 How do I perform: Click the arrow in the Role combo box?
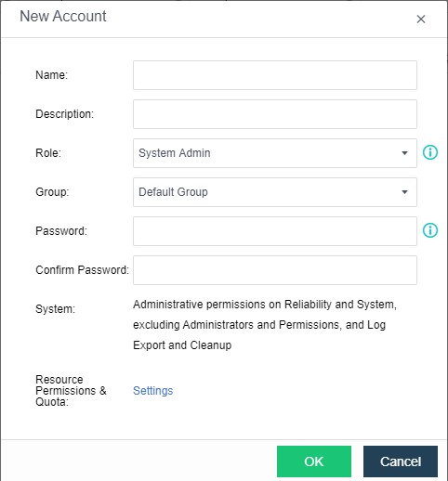pos(404,153)
